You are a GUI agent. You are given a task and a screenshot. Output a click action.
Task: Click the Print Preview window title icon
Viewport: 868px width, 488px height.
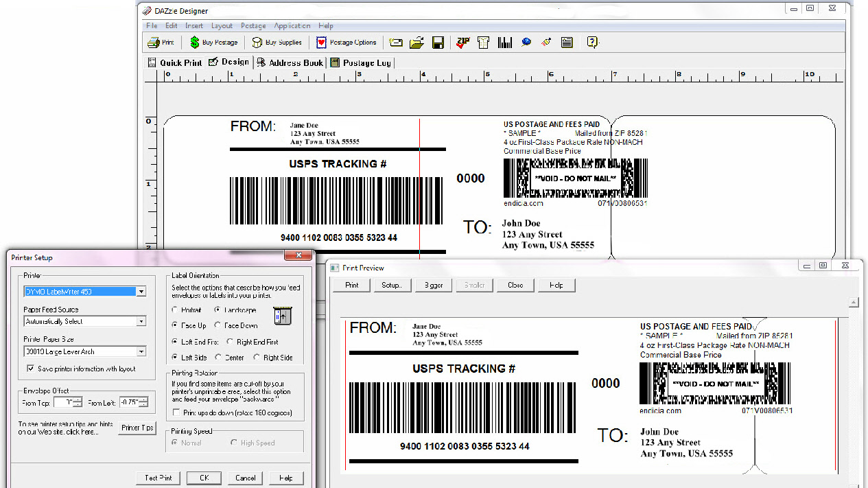coord(335,268)
